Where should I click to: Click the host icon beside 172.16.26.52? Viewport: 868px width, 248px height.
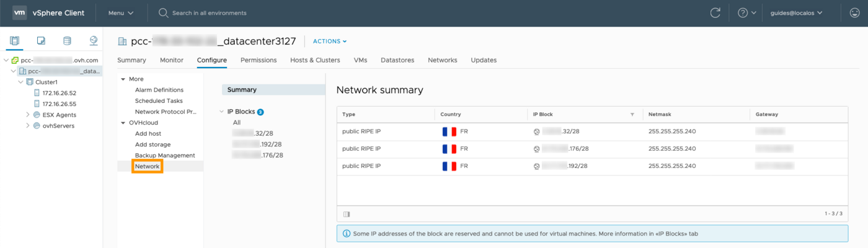[x=37, y=93]
